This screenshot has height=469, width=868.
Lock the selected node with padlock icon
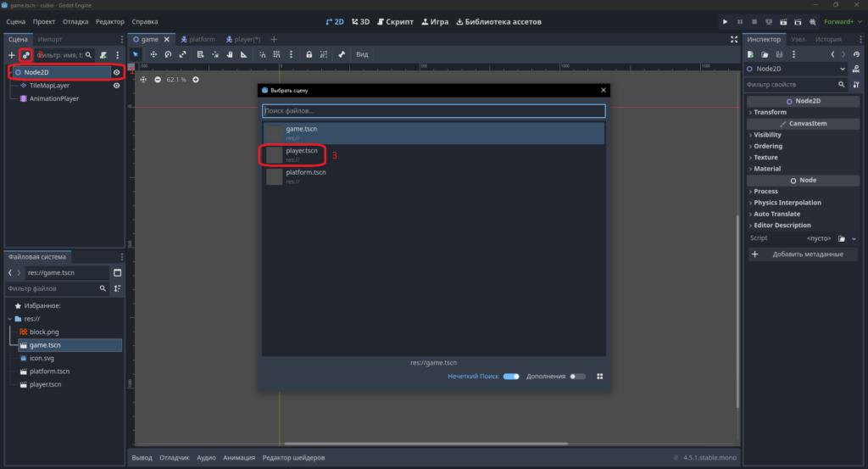[x=309, y=54]
